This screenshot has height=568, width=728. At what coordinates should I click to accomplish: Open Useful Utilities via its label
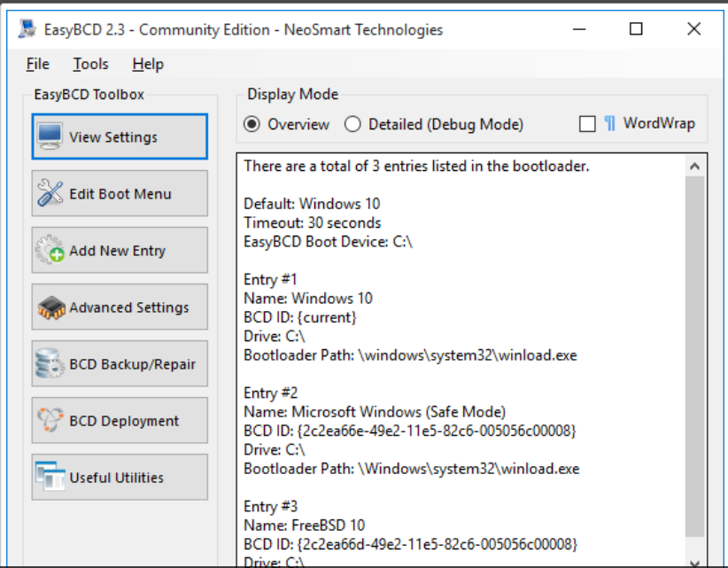(117, 478)
